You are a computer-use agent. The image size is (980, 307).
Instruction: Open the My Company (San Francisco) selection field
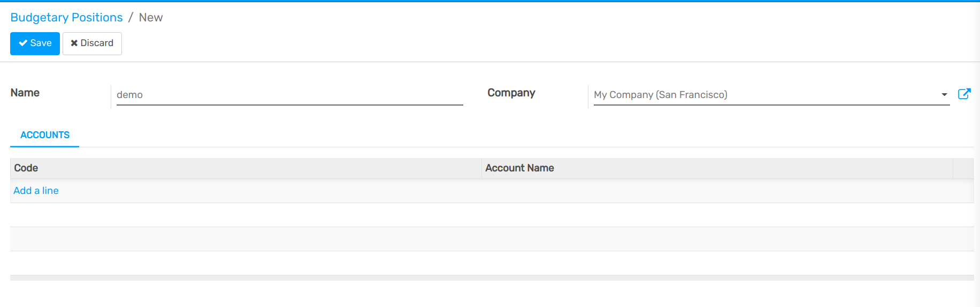[x=765, y=95]
